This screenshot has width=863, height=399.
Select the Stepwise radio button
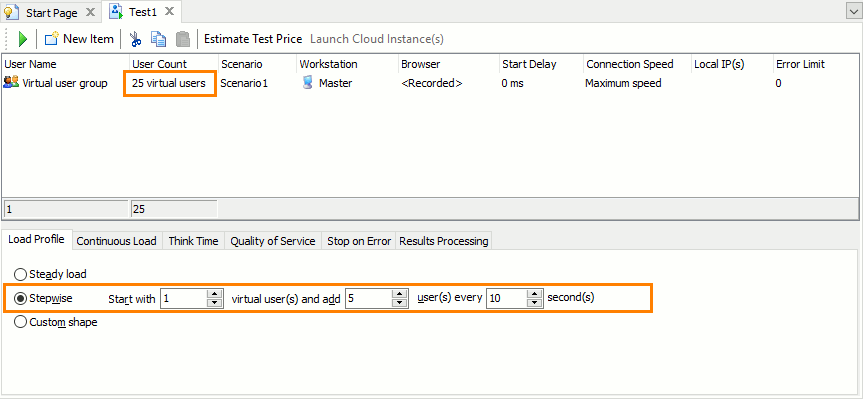(20, 298)
